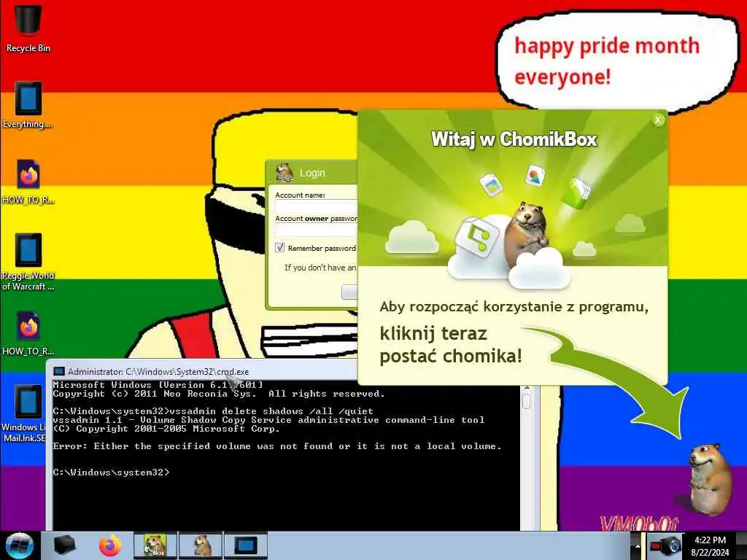Switch to the hamster Login taskbar button

pos(201,545)
